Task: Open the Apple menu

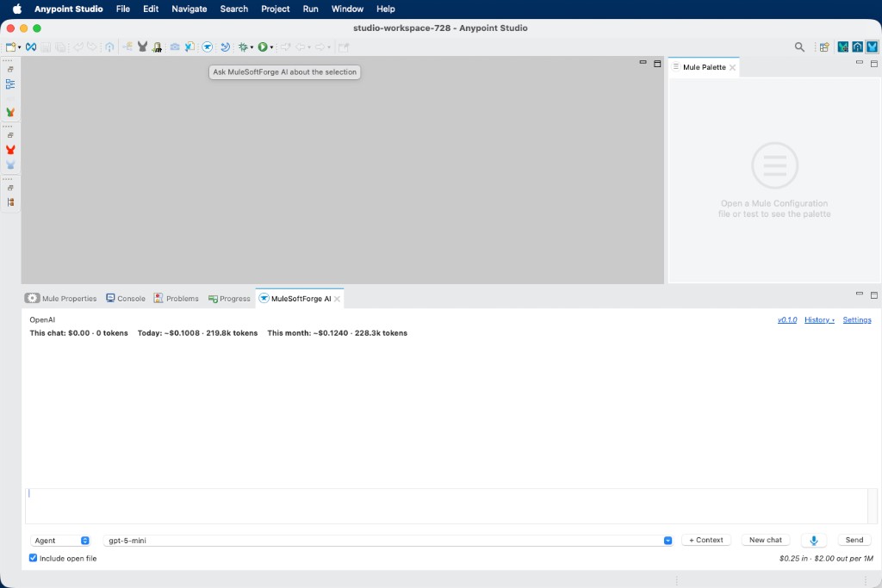Action: tap(17, 9)
